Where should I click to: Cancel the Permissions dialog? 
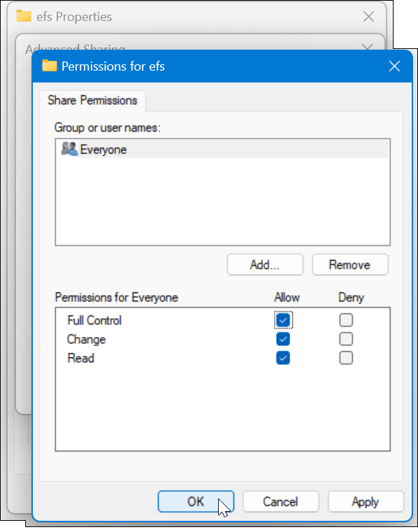(x=280, y=501)
